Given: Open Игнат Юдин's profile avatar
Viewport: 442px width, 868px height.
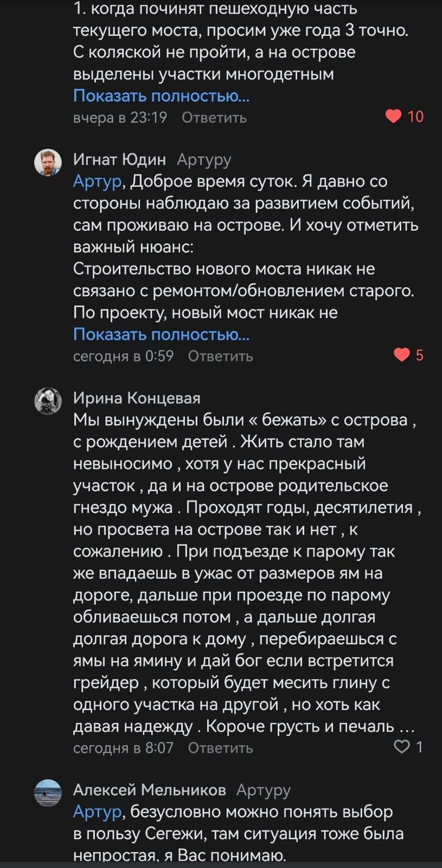Looking at the screenshot, I should click(x=48, y=162).
